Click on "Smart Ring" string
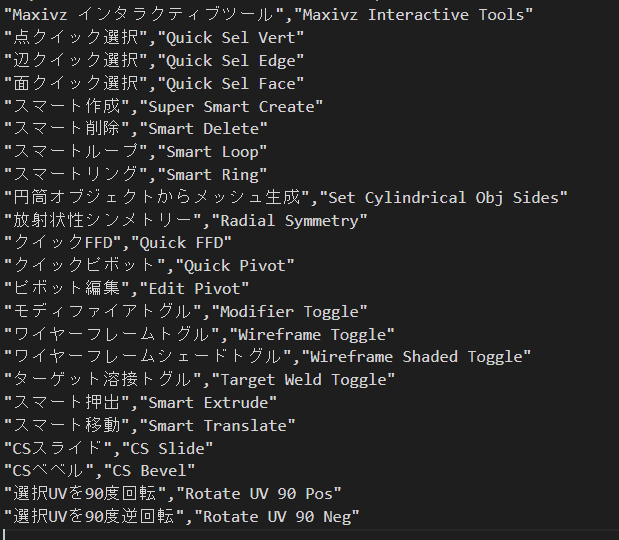 pyautogui.click(x=212, y=175)
